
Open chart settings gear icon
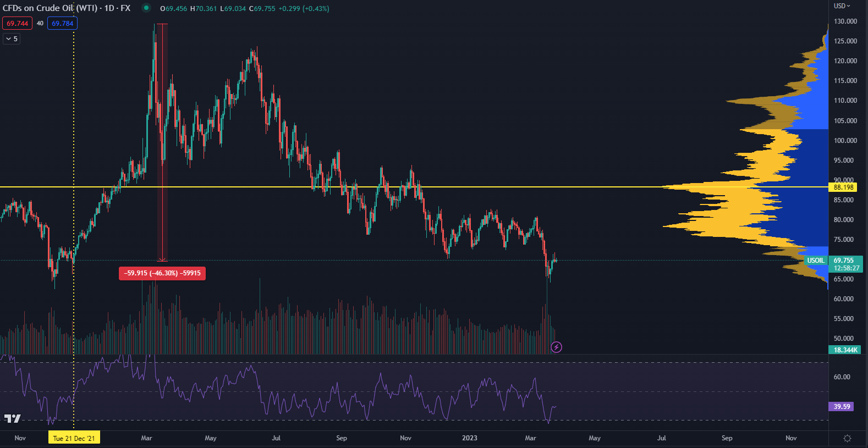coord(847,438)
